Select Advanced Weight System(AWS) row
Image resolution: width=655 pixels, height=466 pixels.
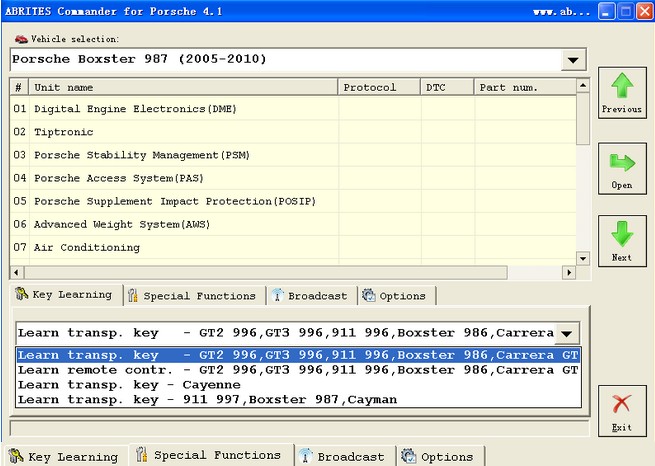click(x=292, y=224)
